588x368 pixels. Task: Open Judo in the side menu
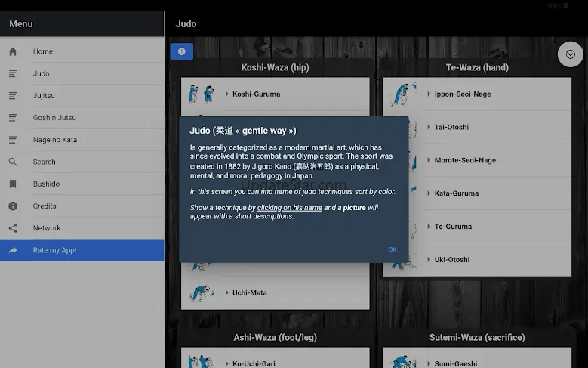42,74
